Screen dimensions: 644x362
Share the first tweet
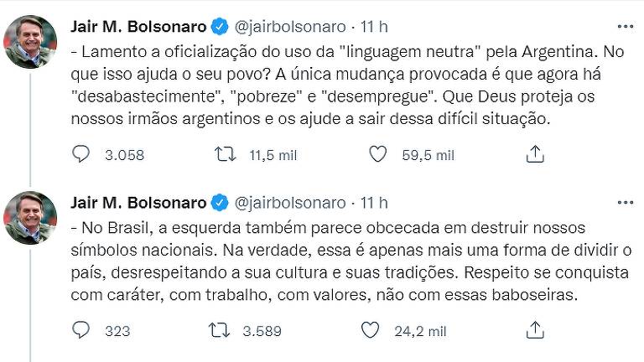point(535,154)
